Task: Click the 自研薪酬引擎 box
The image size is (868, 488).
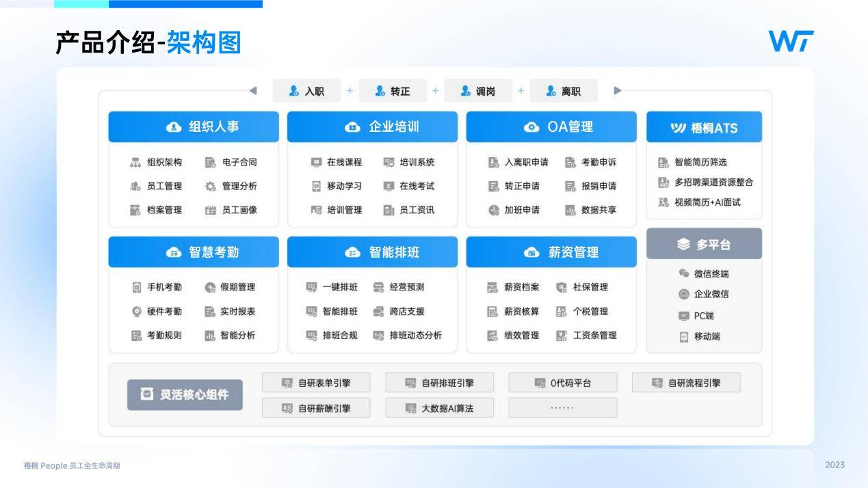Action: [316, 408]
